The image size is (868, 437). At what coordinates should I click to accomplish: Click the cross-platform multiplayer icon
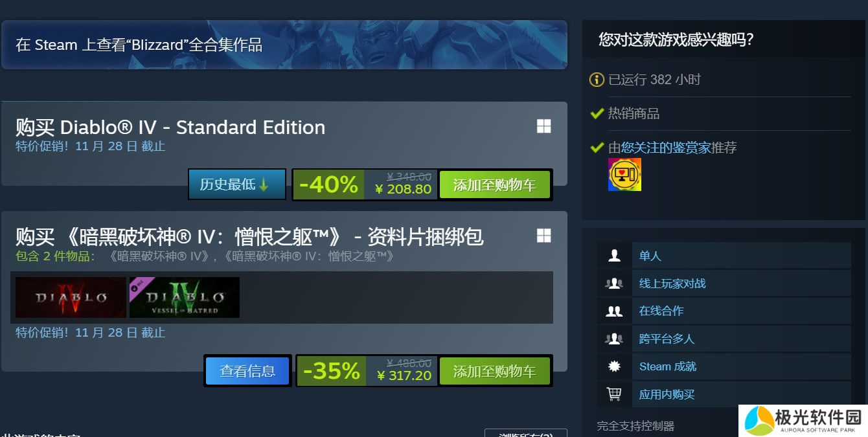(614, 339)
